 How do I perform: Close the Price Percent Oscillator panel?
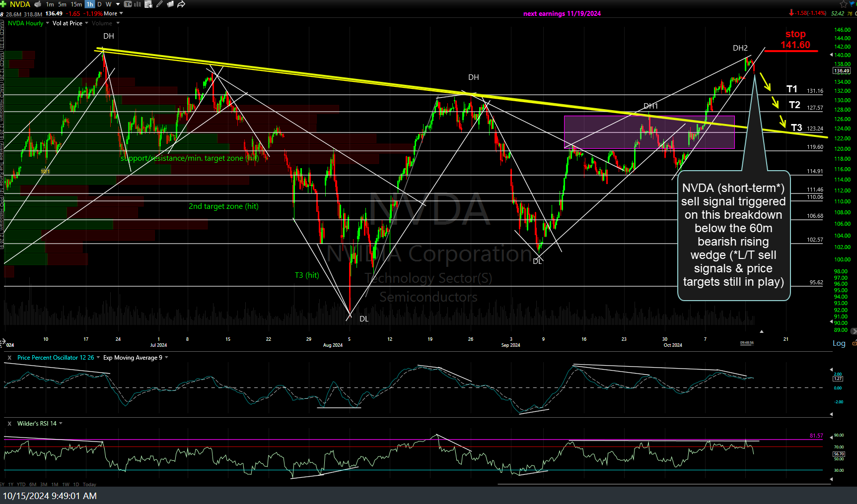[9, 358]
